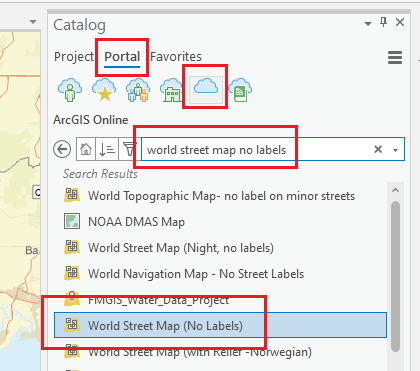Click the web map icon of World Street Map (No Labels)
The width and height of the screenshot is (420, 371).
(72, 325)
